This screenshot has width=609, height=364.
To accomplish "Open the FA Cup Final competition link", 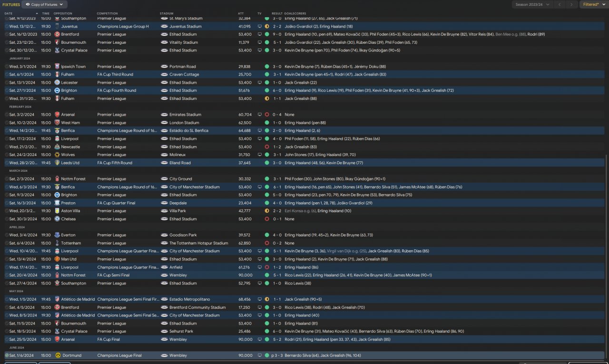I will 109,339.
